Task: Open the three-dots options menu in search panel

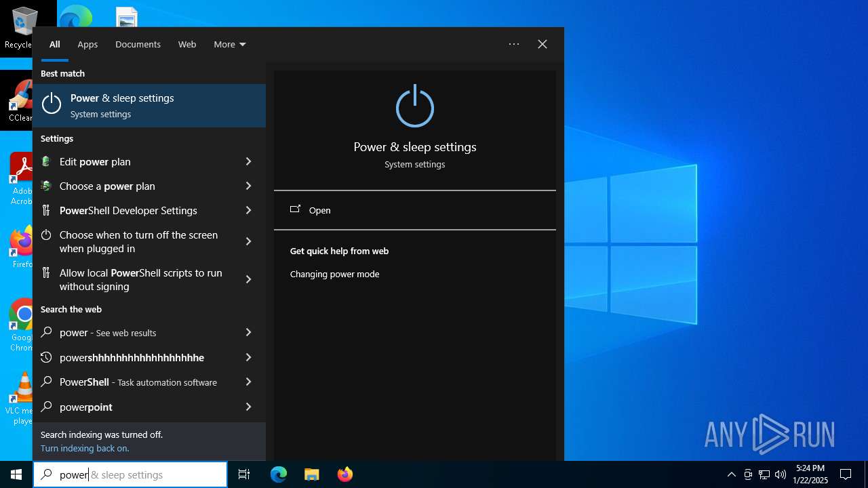Action: point(514,44)
